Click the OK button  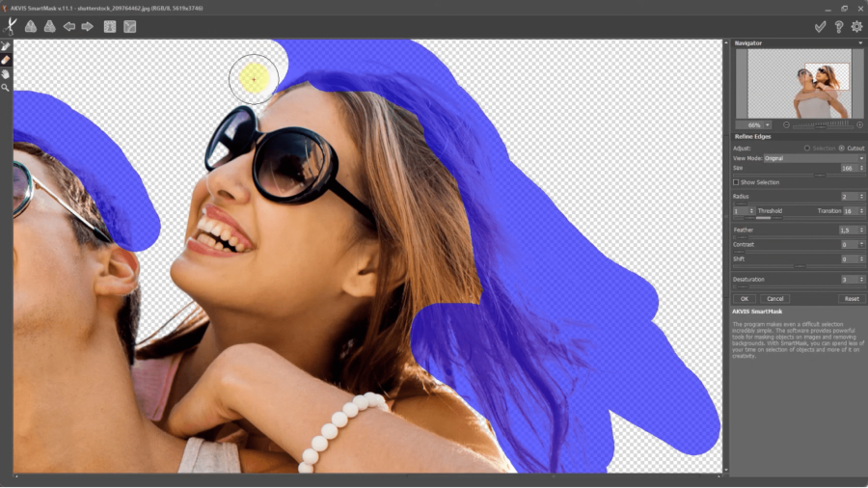745,299
